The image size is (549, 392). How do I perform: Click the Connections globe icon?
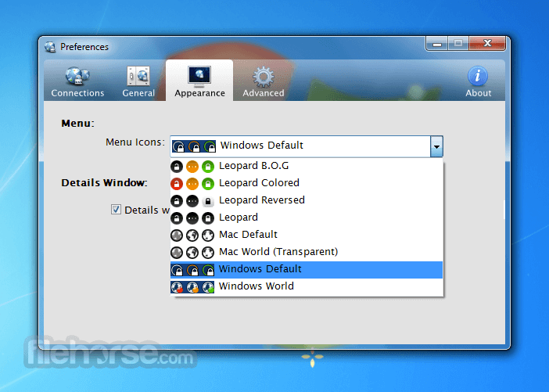coord(77,76)
